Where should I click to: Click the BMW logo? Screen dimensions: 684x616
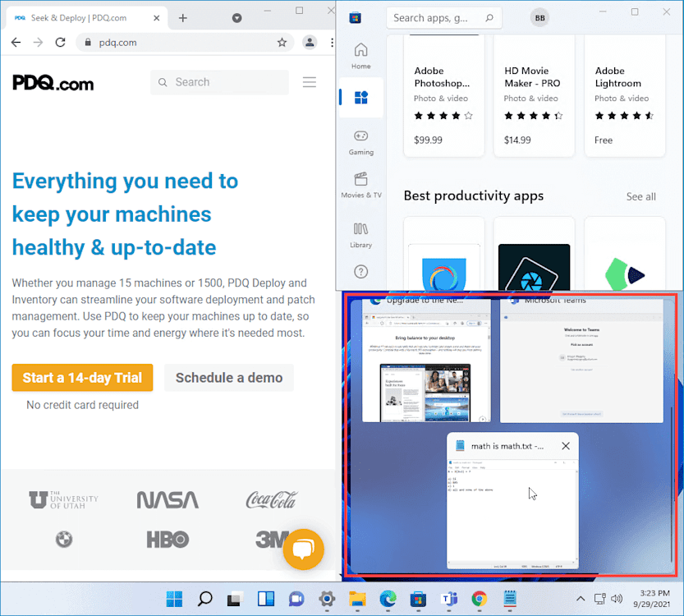pos(64,540)
